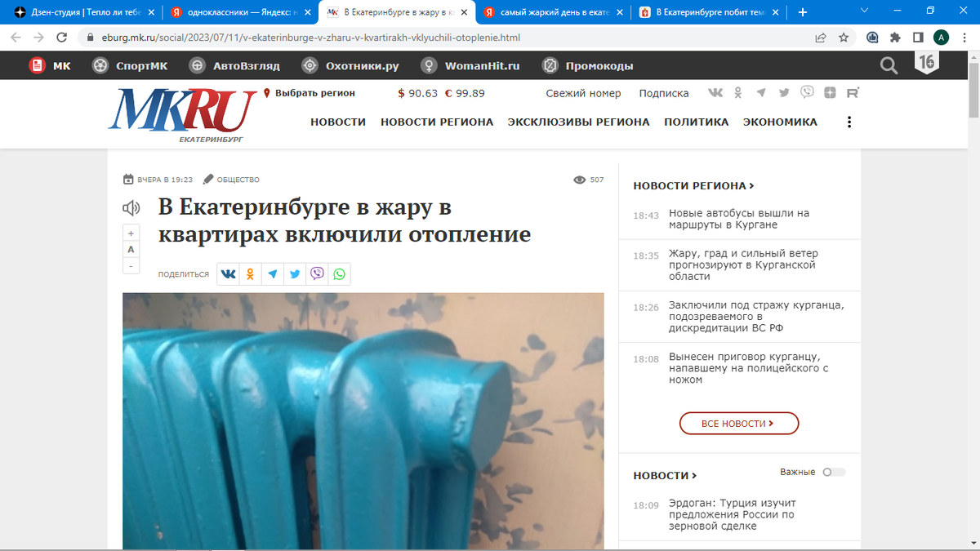Click the browser forward arrow
This screenshot has width=980, height=551.
pyautogui.click(x=38, y=38)
